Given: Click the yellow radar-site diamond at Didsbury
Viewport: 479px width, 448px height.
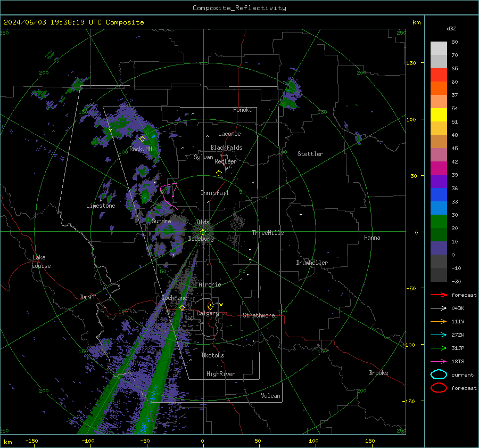Looking at the screenshot, I should click(x=203, y=232).
